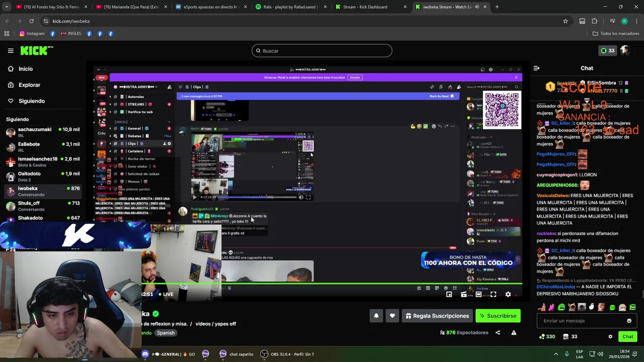This screenshot has width=644, height=362.
Task: Open the green points badge showing 33
Action: point(607,51)
